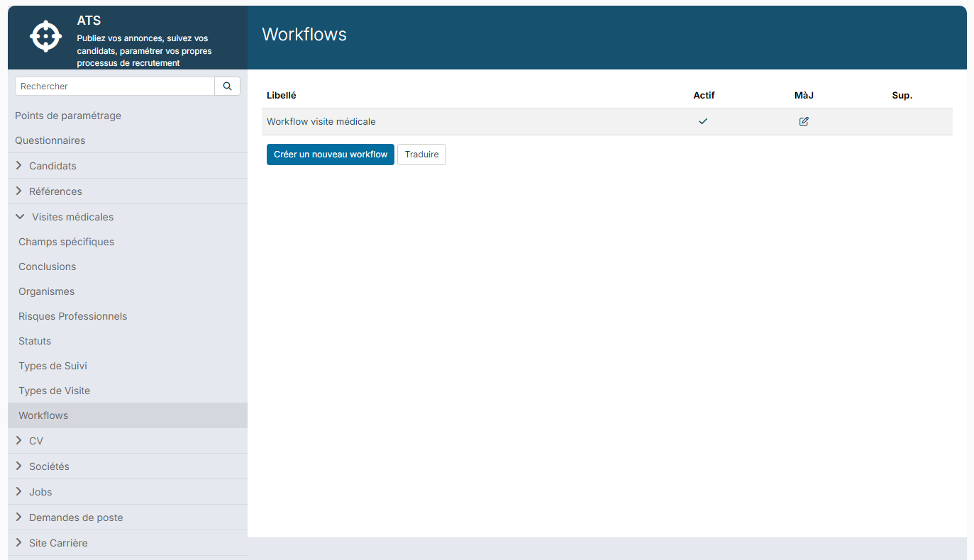
Task: Select the Workflows sidebar item
Action: (128, 415)
